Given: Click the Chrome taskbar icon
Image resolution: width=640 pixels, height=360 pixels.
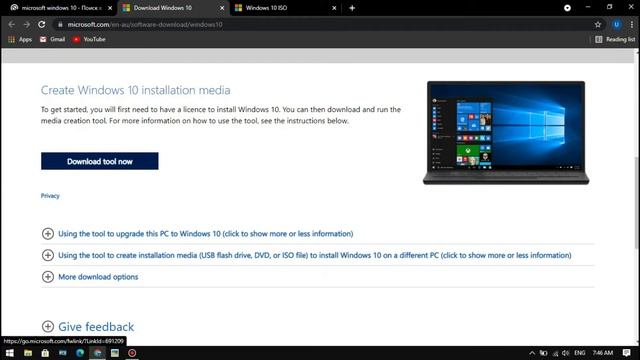Looking at the screenshot, I should (x=98, y=353).
